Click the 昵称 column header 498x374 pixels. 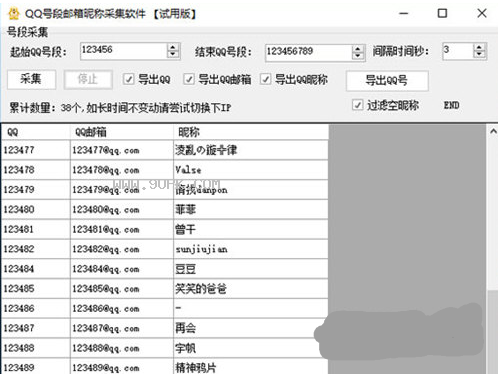coord(251,132)
